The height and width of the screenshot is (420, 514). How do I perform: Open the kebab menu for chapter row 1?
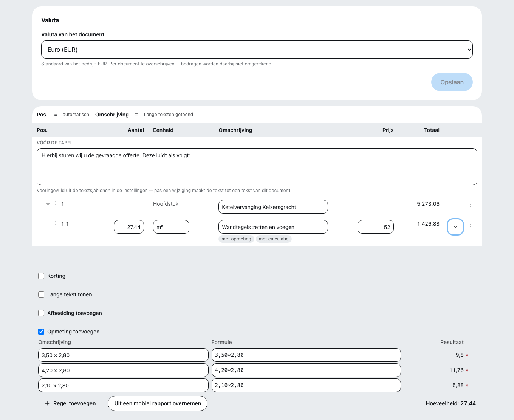pos(471,207)
